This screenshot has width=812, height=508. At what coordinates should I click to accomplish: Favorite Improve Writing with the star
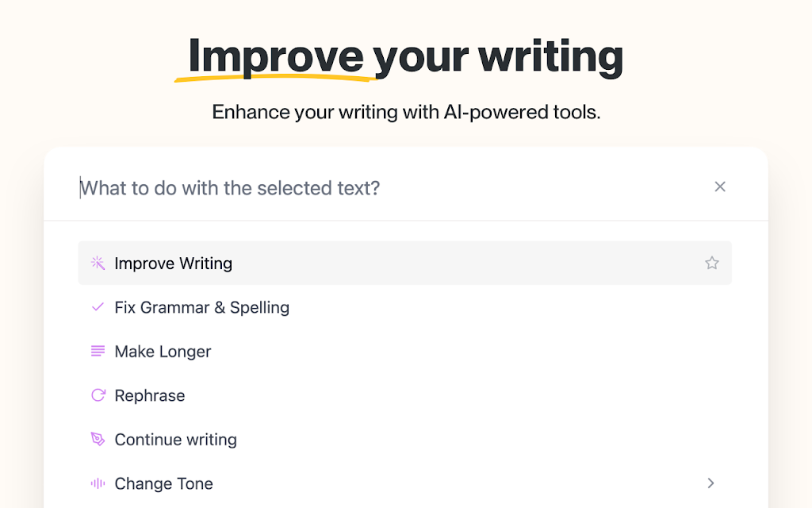(712, 263)
